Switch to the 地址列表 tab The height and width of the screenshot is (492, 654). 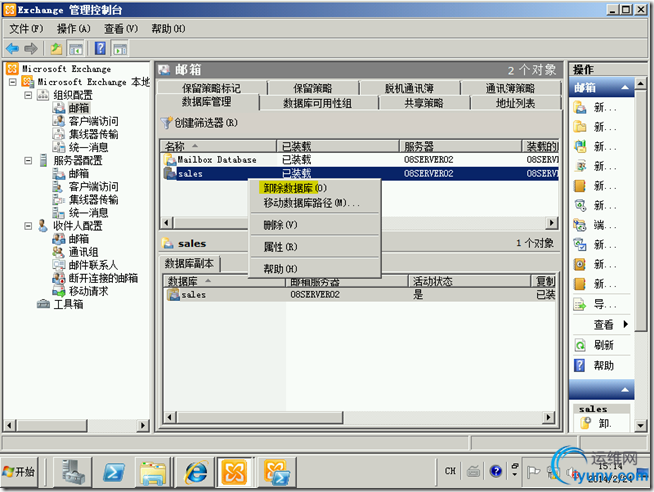pos(516,103)
